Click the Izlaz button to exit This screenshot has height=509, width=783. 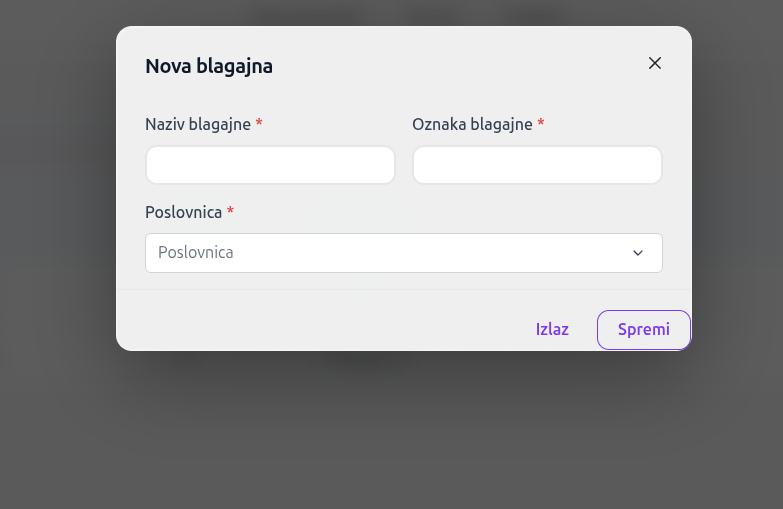point(552,330)
